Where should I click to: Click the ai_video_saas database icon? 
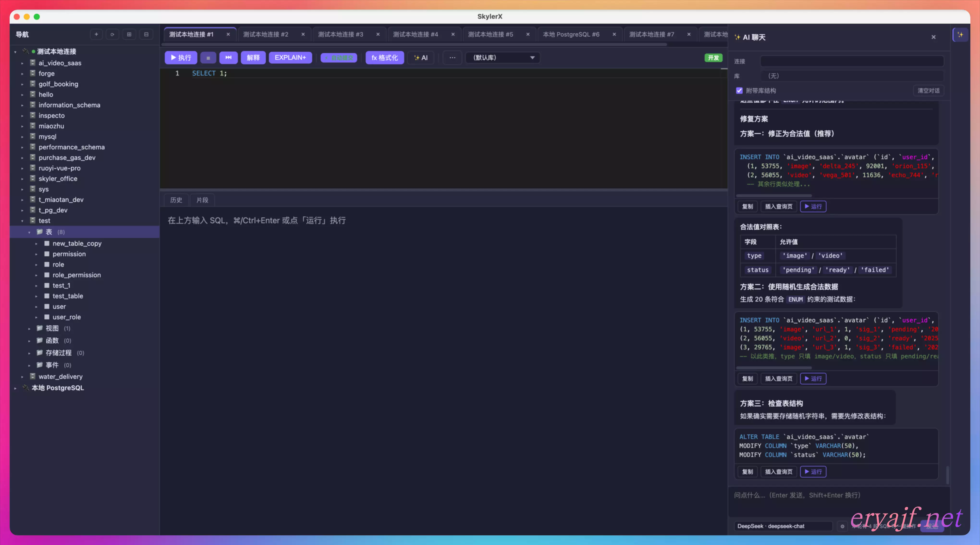(x=33, y=62)
